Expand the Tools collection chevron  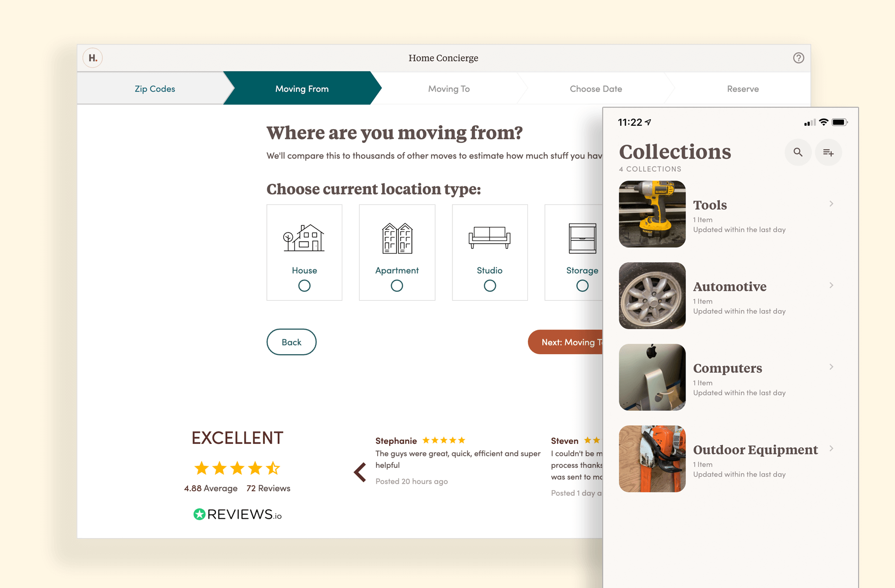point(831,203)
